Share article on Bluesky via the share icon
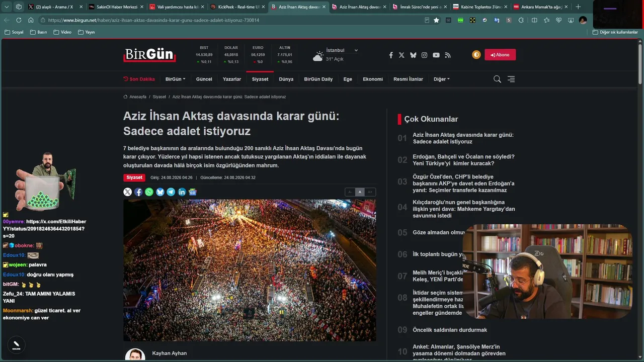 point(160,192)
